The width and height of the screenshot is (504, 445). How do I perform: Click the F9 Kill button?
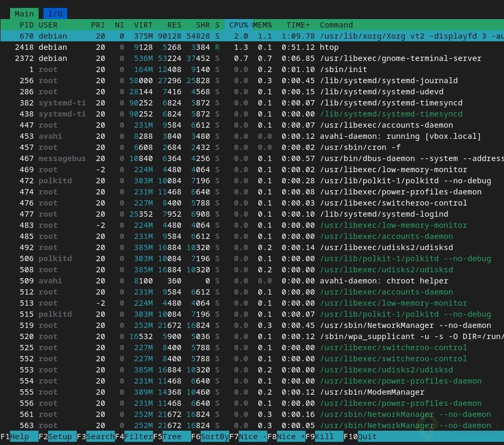tap(325, 437)
